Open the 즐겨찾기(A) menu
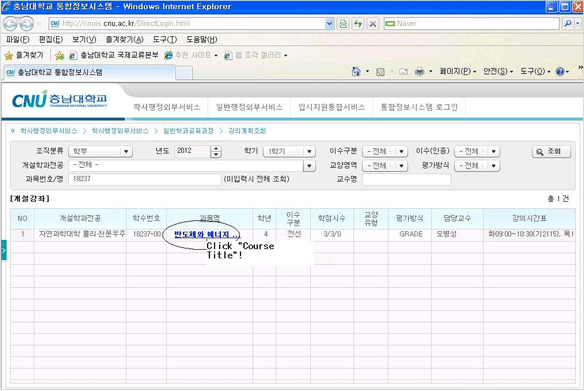Image resolution: width=584 pixels, height=391 pixels. [x=124, y=39]
